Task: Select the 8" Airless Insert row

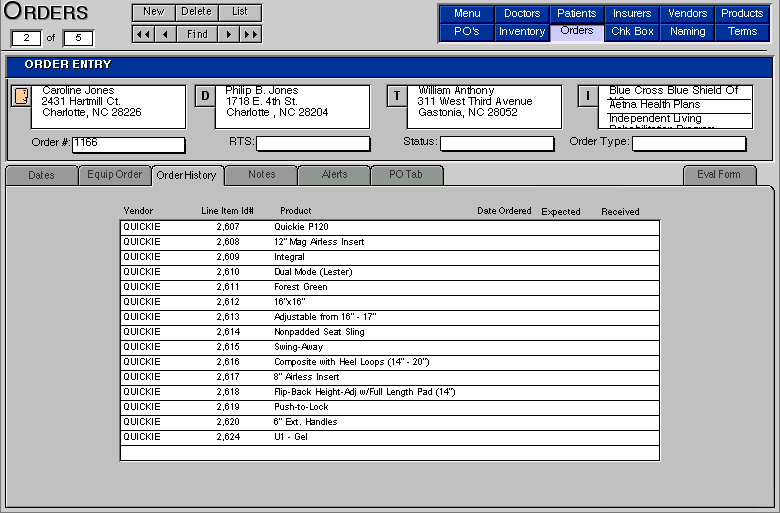Action: [390, 377]
